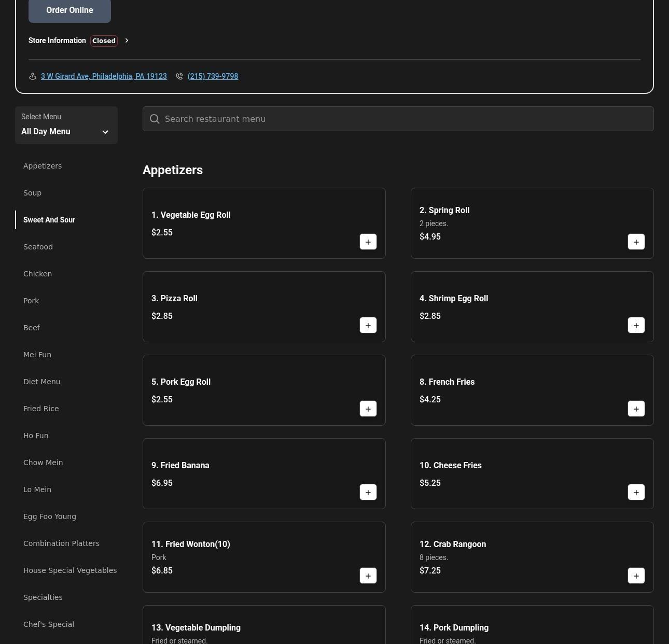Click the Order Online button
Viewport: 669px width, 644px height.
pyautogui.click(x=69, y=10)
